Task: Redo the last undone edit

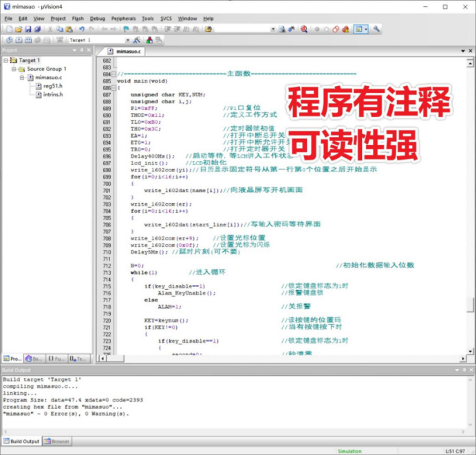Action: click(x=91, y=29)
